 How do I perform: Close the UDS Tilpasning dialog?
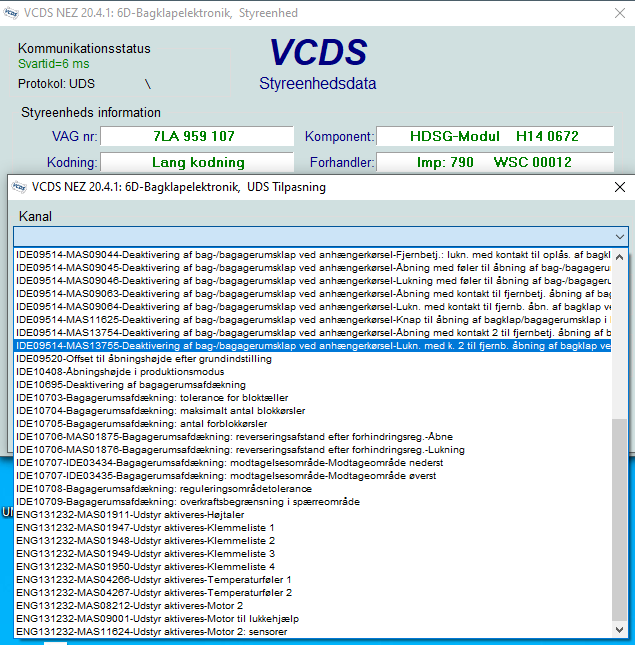point(619,187)
